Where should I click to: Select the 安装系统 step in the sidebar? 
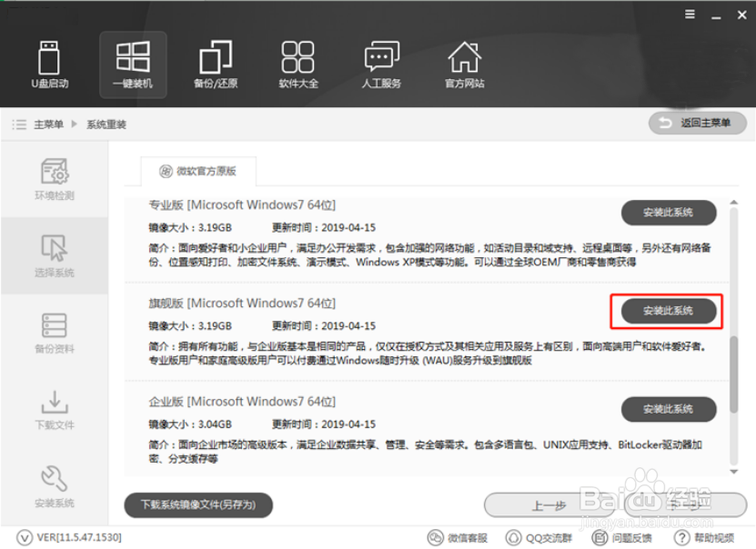[x=55, y=486]
